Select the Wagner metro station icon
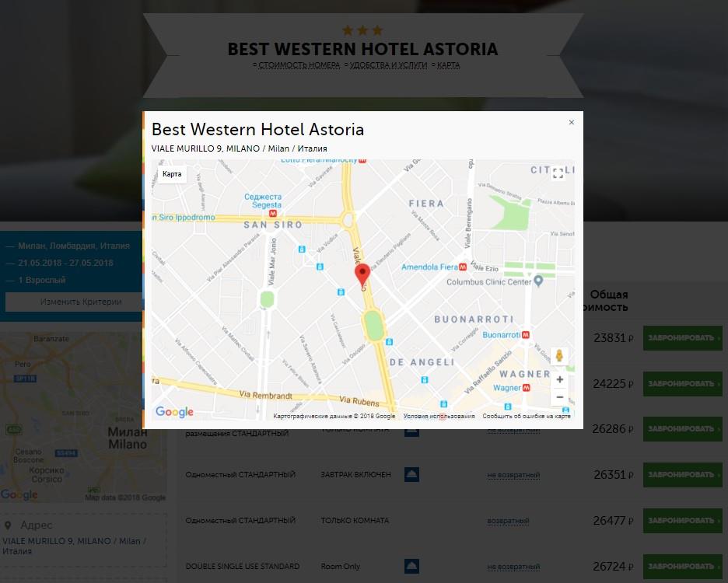 coord(526,388)
